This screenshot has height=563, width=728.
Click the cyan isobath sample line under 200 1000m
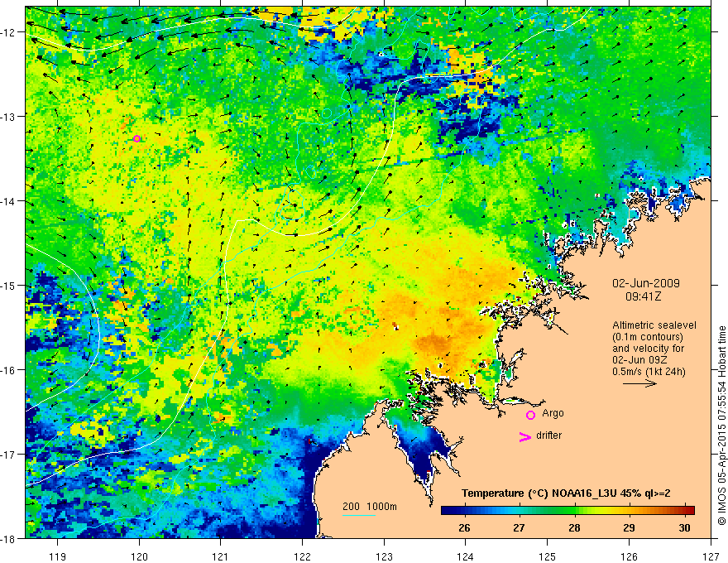click(359, 515)
